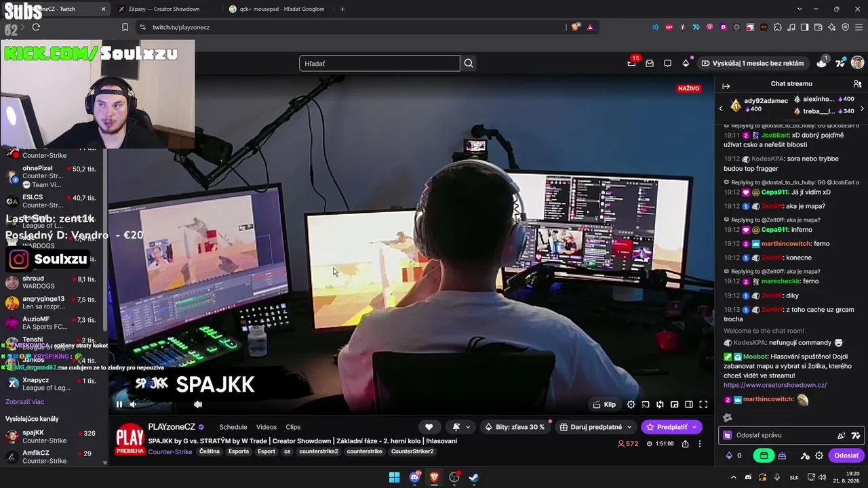Open the Clips tab
Screen dimensions: 868x488
(293, 427)
